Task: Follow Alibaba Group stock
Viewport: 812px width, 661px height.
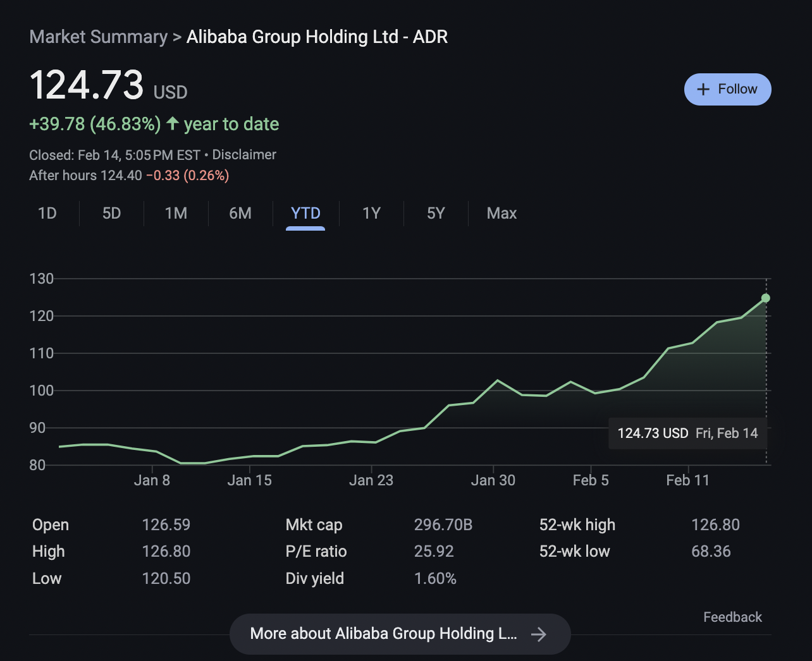Action: click(728, 89)
